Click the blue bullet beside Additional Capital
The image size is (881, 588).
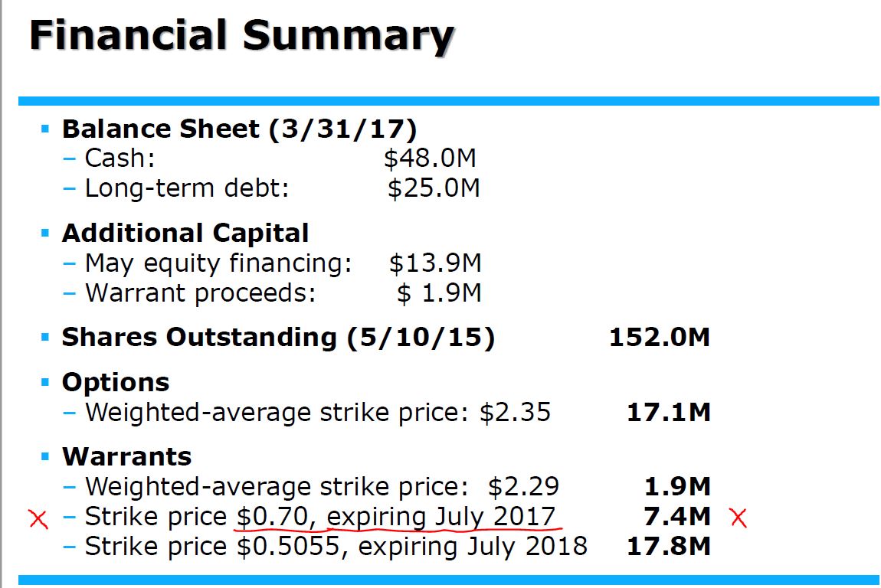click(45, 233)
